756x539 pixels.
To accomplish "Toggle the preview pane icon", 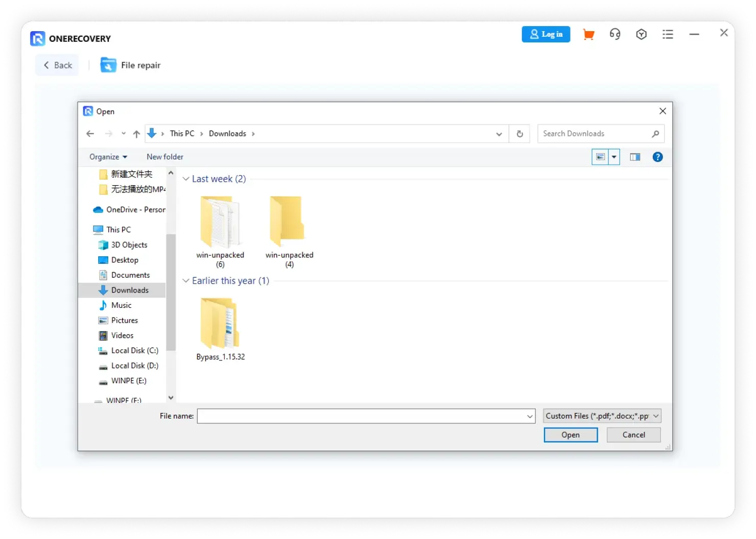I will click(635, 157).
